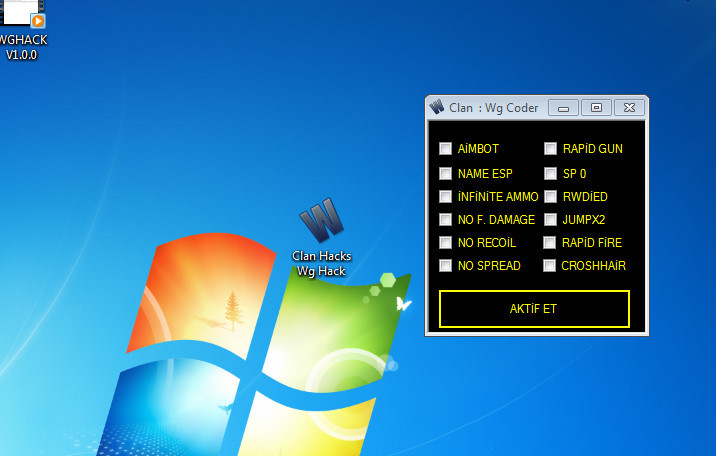Toggle the NO RECOIL checkbox
The image size is (716, 456).
(445, 242)
